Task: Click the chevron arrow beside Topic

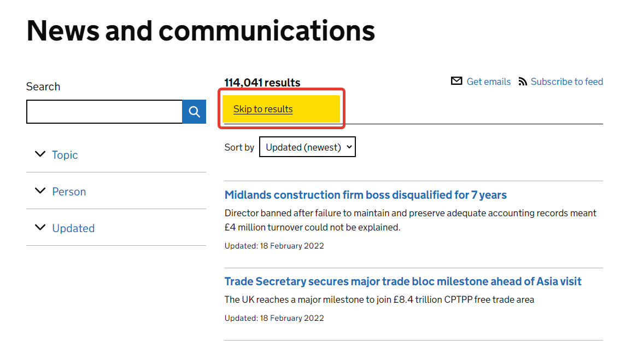Action: coord(40,154)
